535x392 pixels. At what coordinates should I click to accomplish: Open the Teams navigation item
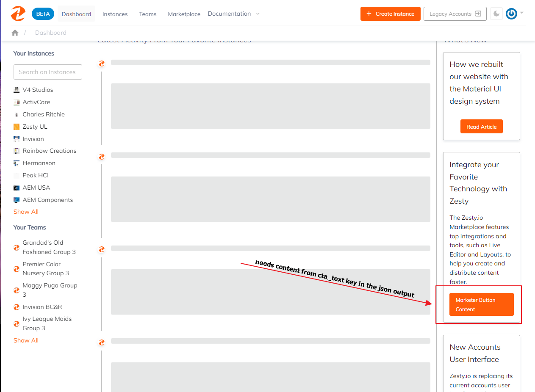[x=147, y=14]
